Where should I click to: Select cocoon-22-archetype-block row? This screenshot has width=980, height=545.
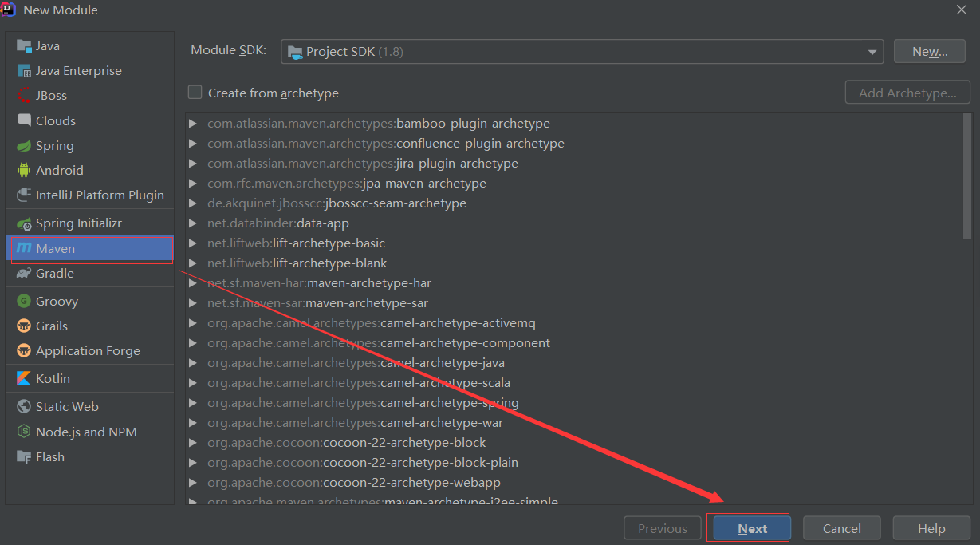click(574, 443)
